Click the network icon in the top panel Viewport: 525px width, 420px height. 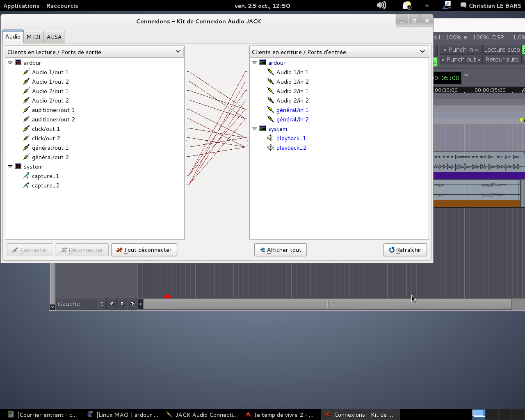coord(447,5)
